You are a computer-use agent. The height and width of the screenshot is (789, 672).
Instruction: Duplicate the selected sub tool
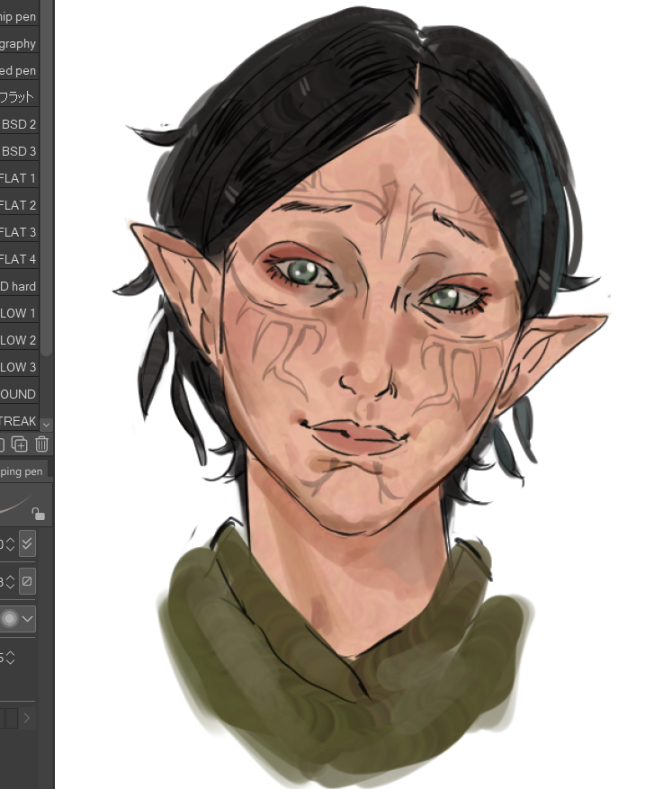coord(20,444)
